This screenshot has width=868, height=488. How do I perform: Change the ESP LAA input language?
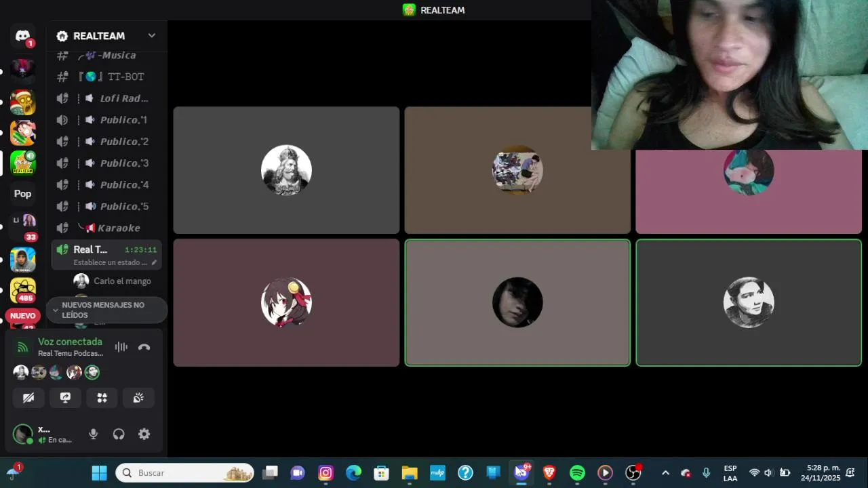(x=730, y=473)
